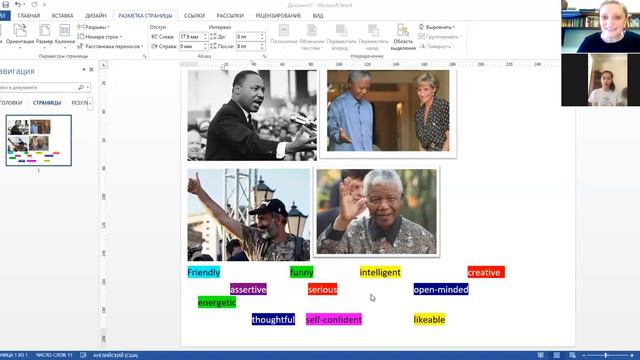Image resolution: width=640 pixels, height=360 pixels.
Task: Switch to the РАССЫЛКИ (Mailings) tab
Action: [x=230, y=16]
